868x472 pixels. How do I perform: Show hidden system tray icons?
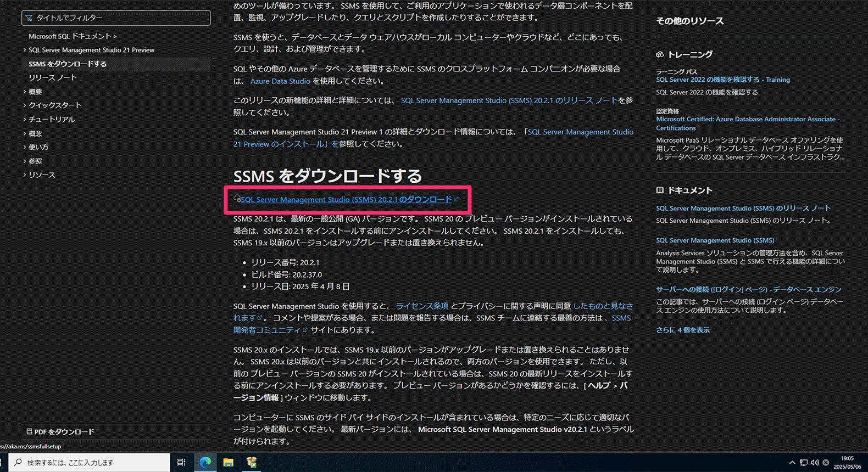(x=792, y=463)
